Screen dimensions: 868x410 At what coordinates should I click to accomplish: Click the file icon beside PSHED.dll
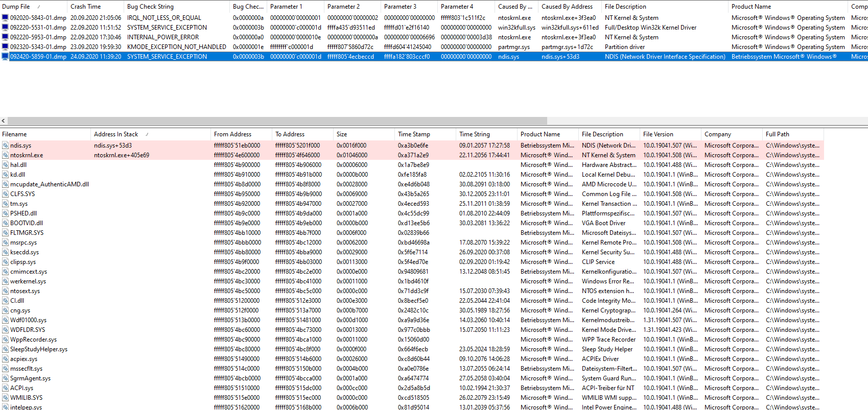click(x=5, y=213)
